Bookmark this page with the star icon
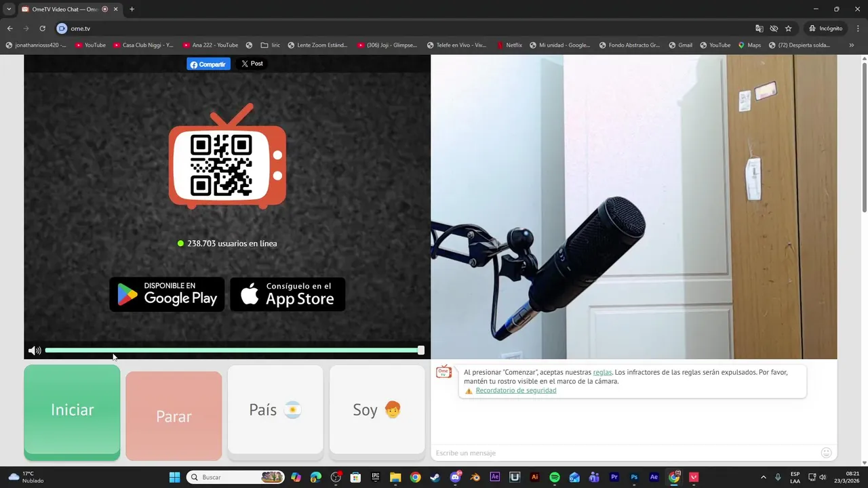The height and width of the screenshot is (488, 868). [x=788, y=28]
